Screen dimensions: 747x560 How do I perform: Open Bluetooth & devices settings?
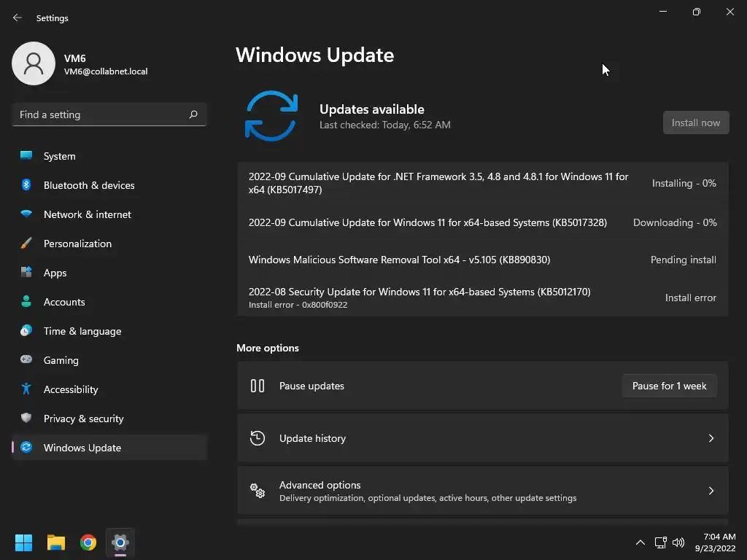[109, 184]
